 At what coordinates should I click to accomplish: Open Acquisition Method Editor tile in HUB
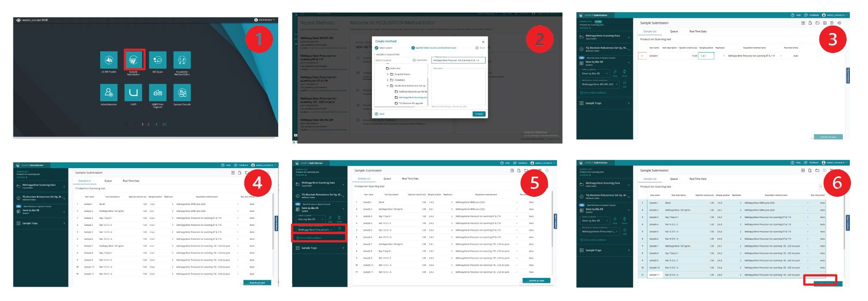click(182, 60)
